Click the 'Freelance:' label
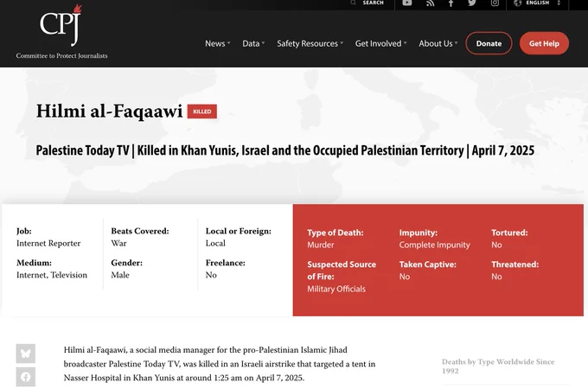The image size is (588, 389). pyautogui.click(x=226, y=263)
